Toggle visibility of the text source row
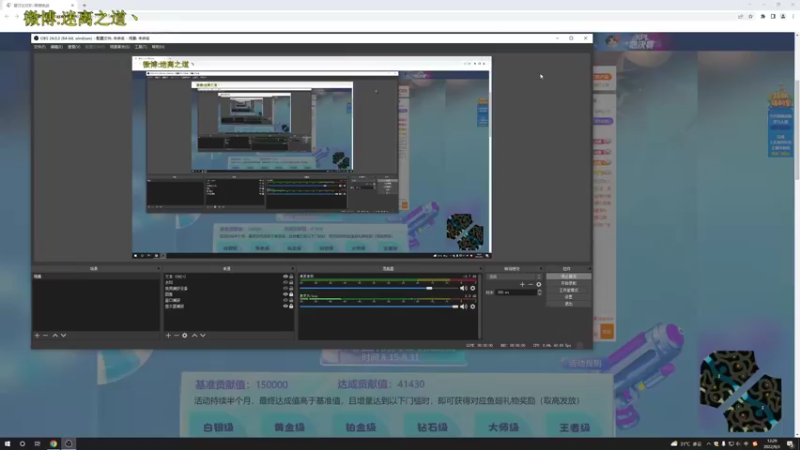800x450 pixels. [285, 277]
